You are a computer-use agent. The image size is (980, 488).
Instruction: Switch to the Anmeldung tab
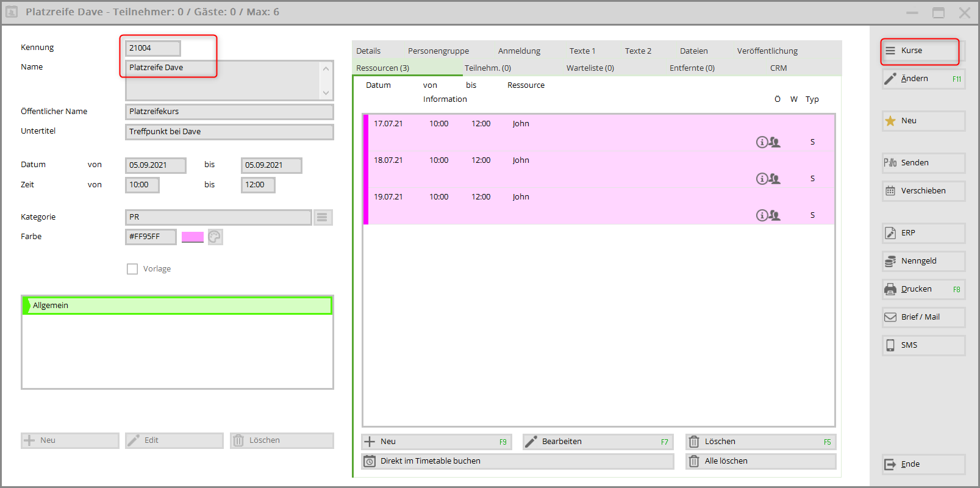519,51
